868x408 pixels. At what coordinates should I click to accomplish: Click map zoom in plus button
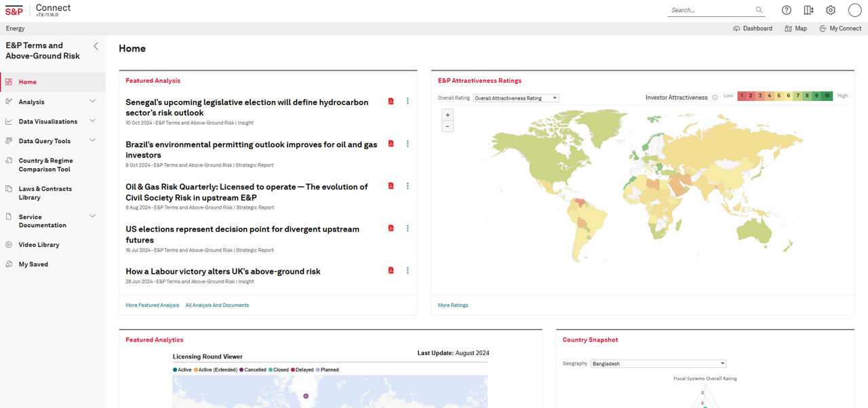[448, 115]
